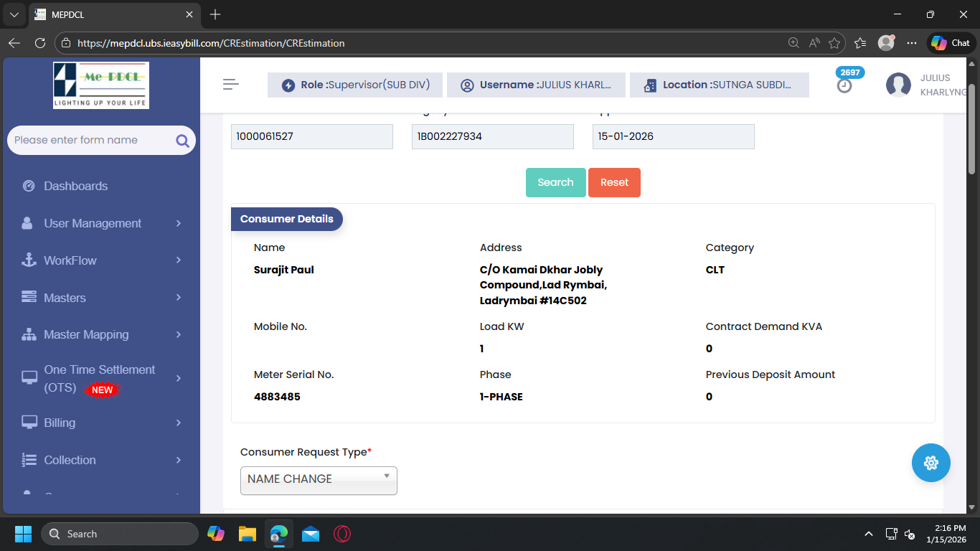Launch File Explorer from the taskbar
Screen dimensions: 980x551
(x=248, y=534)
